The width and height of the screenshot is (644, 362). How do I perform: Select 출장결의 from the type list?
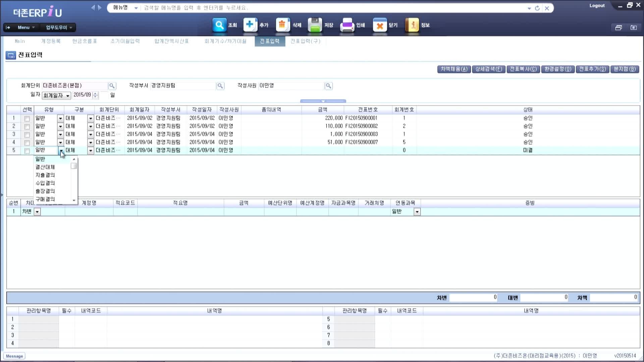tap(45, 191)
